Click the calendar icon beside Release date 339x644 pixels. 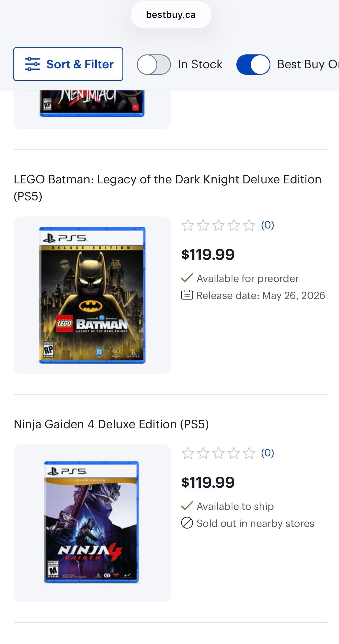pyautogui.click(x=187, y=295)
